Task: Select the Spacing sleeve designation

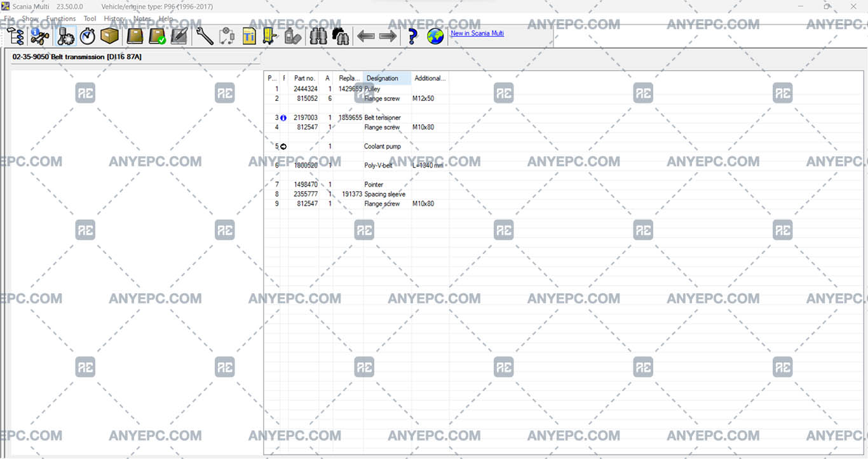Action: click(x=385, y=194)
